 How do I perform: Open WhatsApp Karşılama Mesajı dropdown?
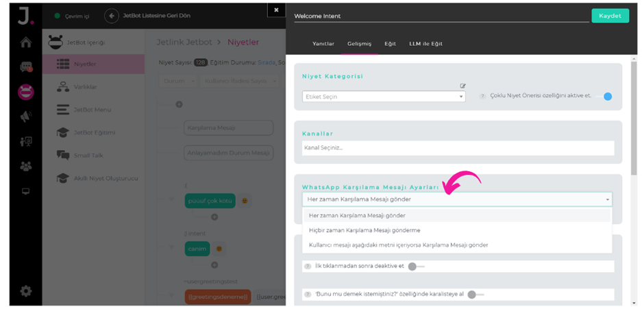(x=457, y=199)
